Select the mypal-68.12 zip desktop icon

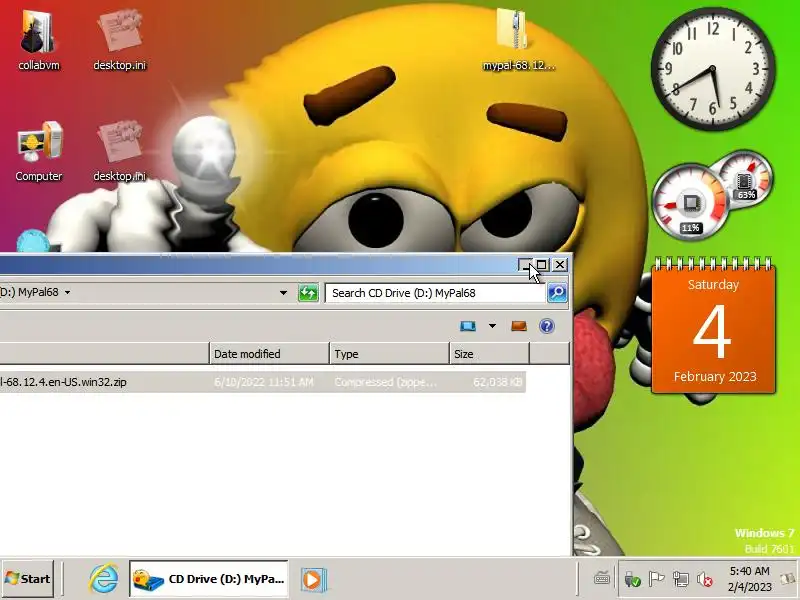[518, 40]
